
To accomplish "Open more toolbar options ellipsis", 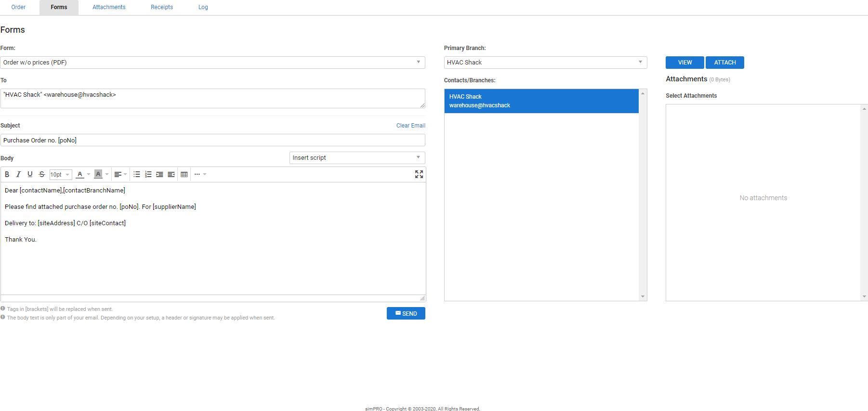I will (200, 174).
